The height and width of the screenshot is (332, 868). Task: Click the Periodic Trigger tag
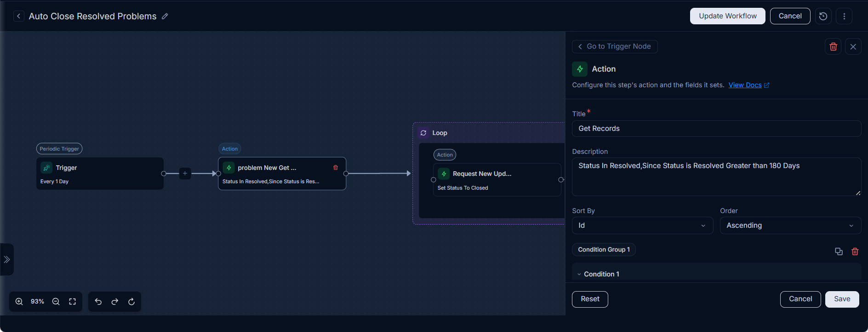[x=59, y=149]
